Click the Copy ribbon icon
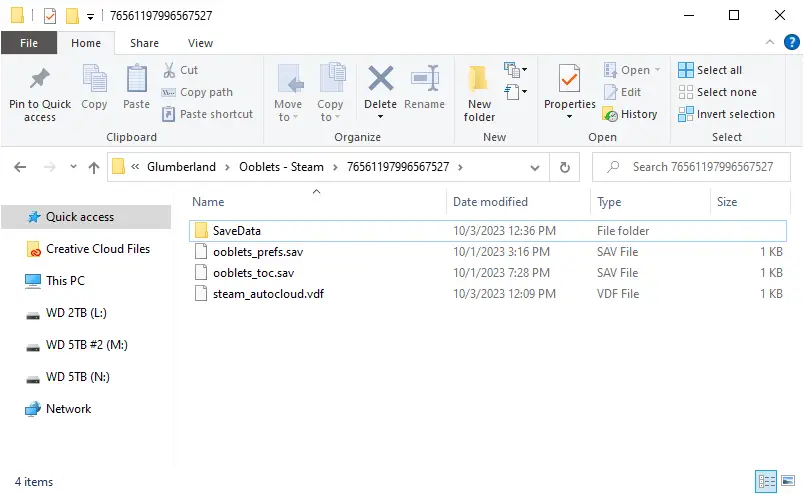 click(94, 80)
